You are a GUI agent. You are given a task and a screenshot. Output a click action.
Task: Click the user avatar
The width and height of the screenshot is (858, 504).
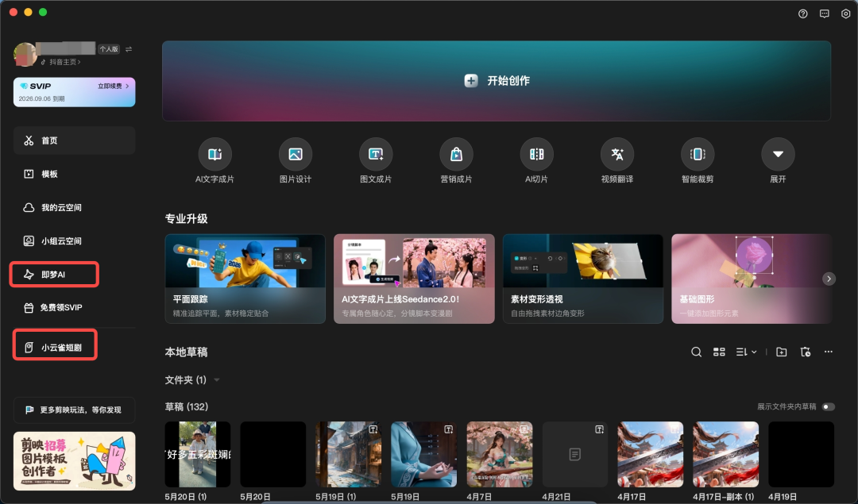click(x=25, y=55)
